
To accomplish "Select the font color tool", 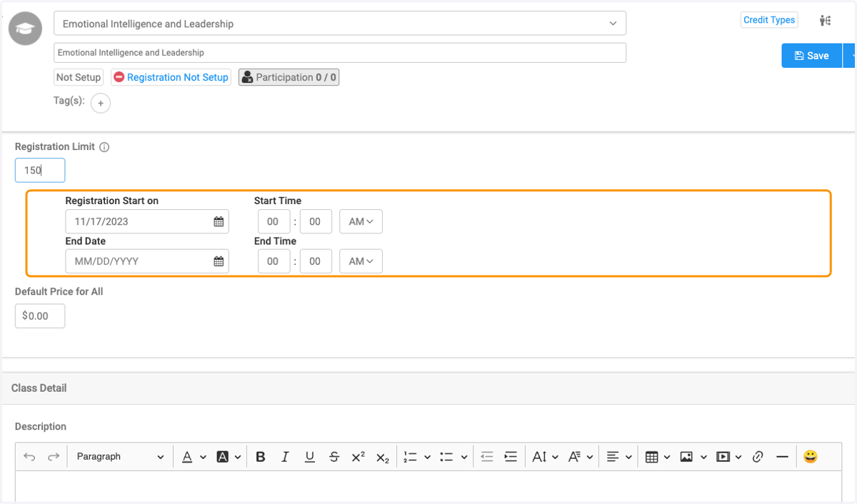I will pos(187,457).
